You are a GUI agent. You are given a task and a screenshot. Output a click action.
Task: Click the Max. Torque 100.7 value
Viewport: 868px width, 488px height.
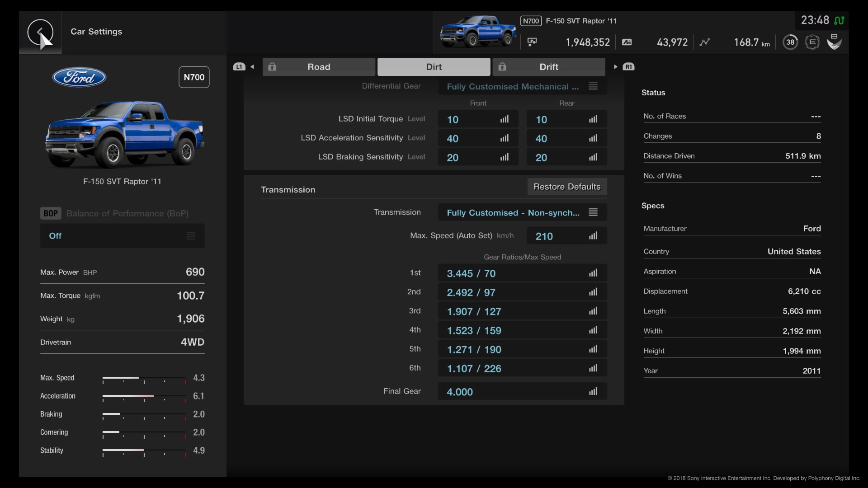click(x=190, y=296)
